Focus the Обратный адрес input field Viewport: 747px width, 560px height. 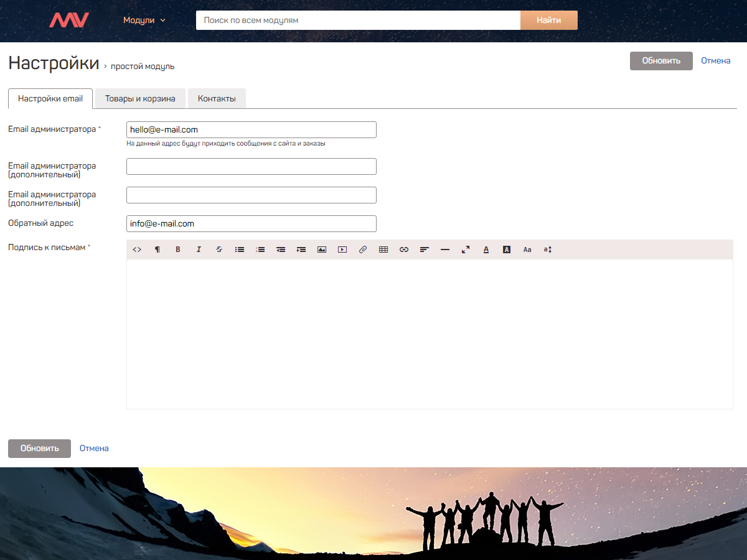tap(251, 224)
